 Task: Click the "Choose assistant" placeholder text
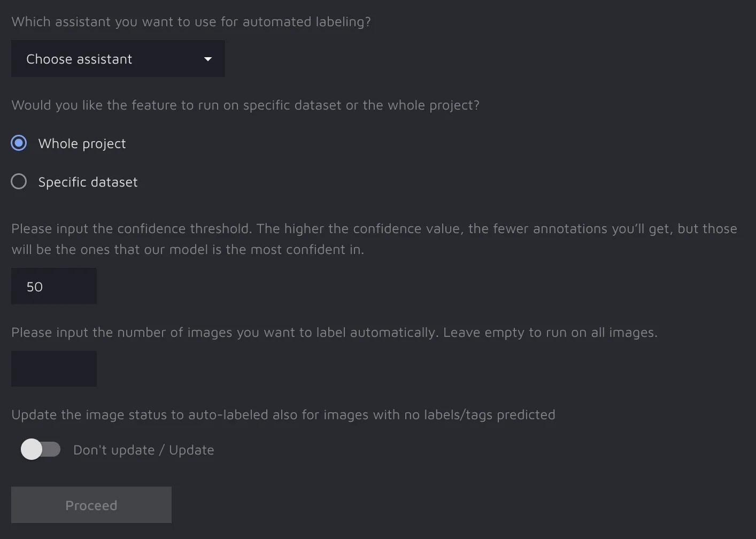(79, 59)
